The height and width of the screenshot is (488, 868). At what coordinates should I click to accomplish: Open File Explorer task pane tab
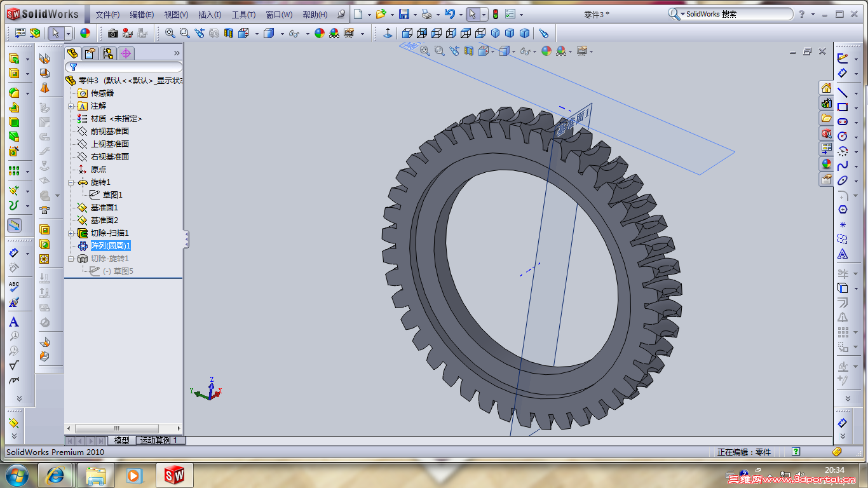click(826, 118)
